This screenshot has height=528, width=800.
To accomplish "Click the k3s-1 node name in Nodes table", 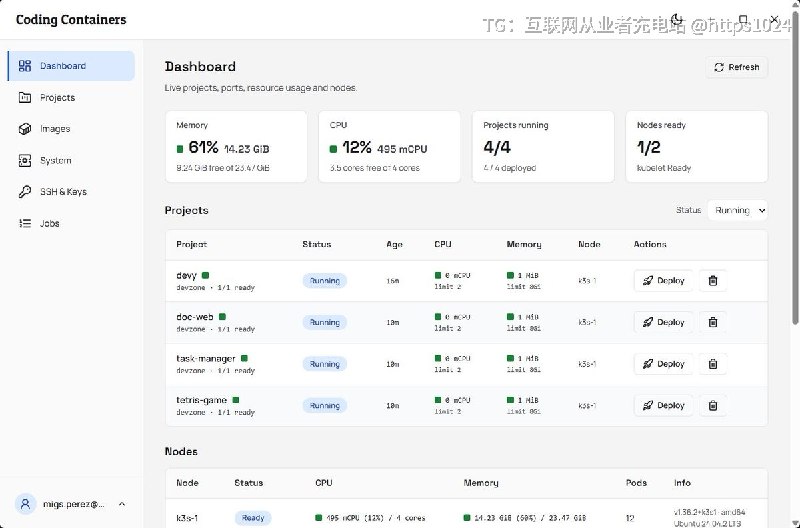I will coord(187,518).
